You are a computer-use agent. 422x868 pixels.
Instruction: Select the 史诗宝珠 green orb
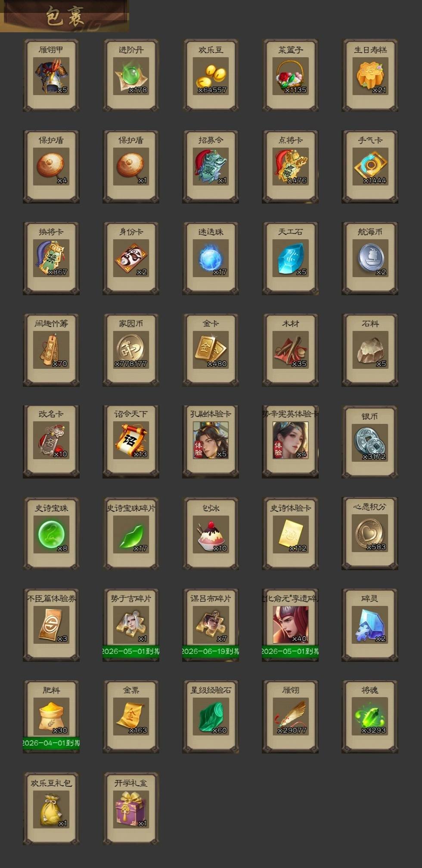(x=51, y=534)
